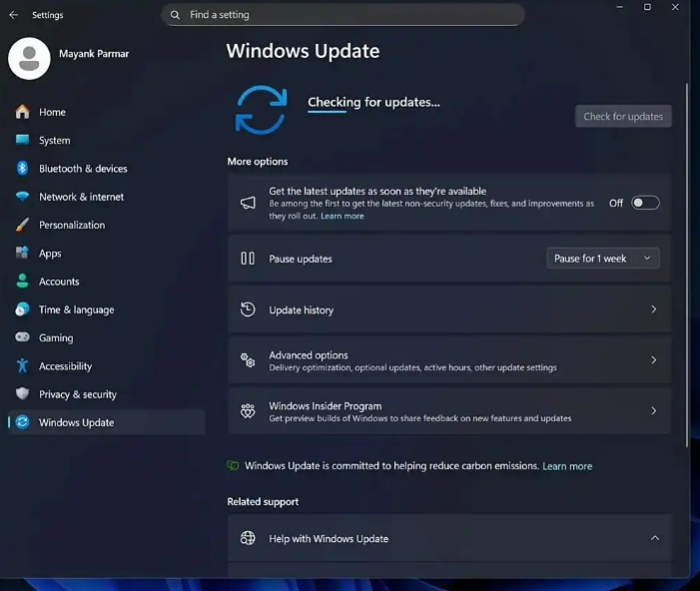The image size is (700, 591).
Task: Select Windows Update in the sidebar
Action: (107, 422)
